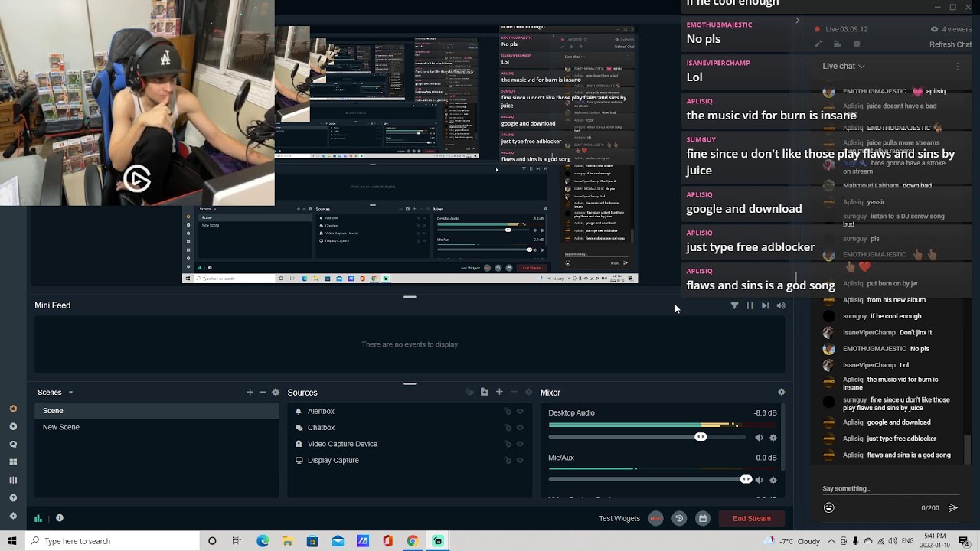Open the Live chat mode dropdown

coord(844,66)
